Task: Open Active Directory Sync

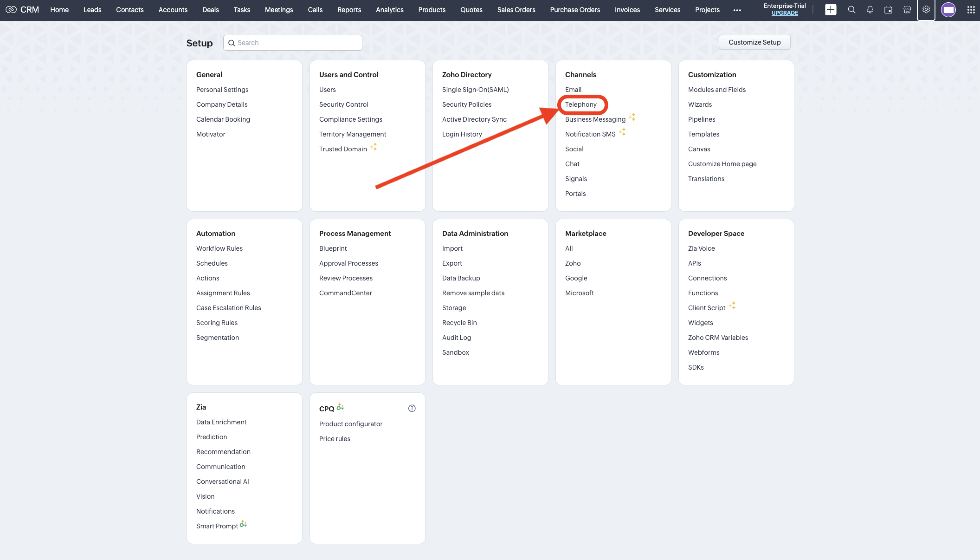Action: coord(474,119)
